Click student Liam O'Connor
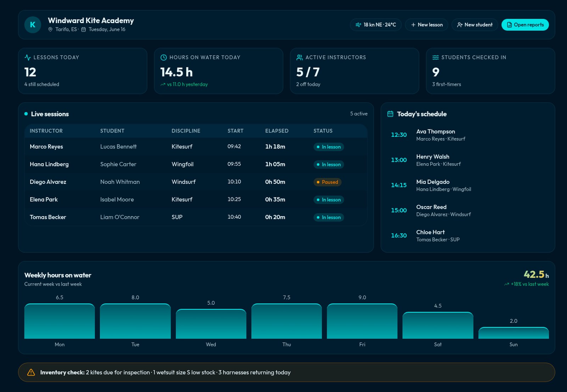Viewport: 567px width, 392px height. [120, 217]
